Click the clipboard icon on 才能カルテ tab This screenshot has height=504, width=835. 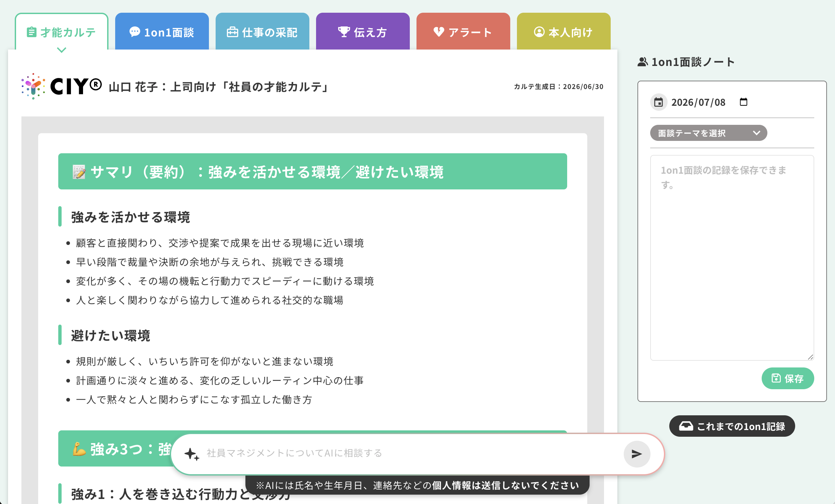(31, 32)
